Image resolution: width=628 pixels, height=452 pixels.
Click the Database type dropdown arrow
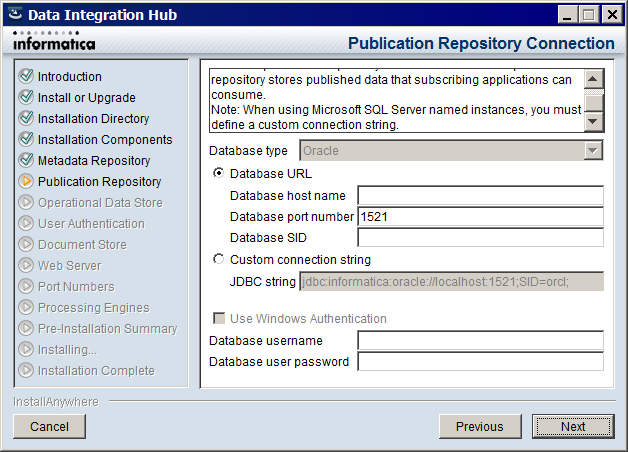click(x=593, y=151)
